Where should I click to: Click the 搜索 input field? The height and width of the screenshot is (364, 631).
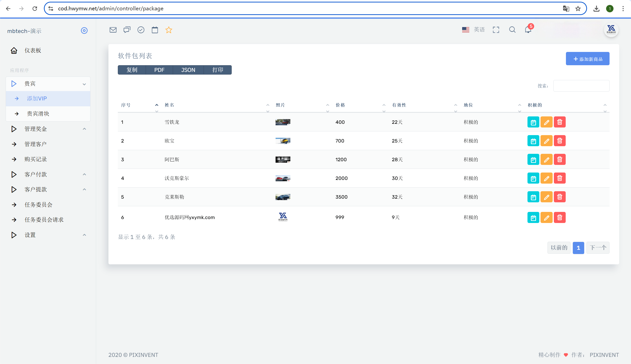(581, 86)
